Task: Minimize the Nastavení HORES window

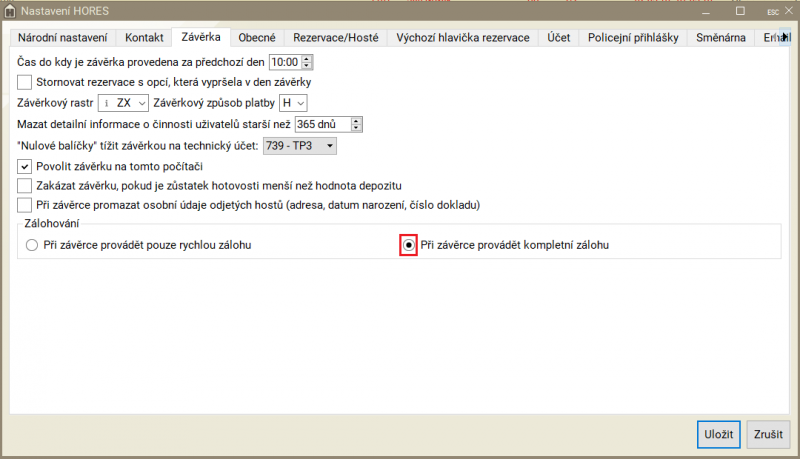Action: coord(708,11)
